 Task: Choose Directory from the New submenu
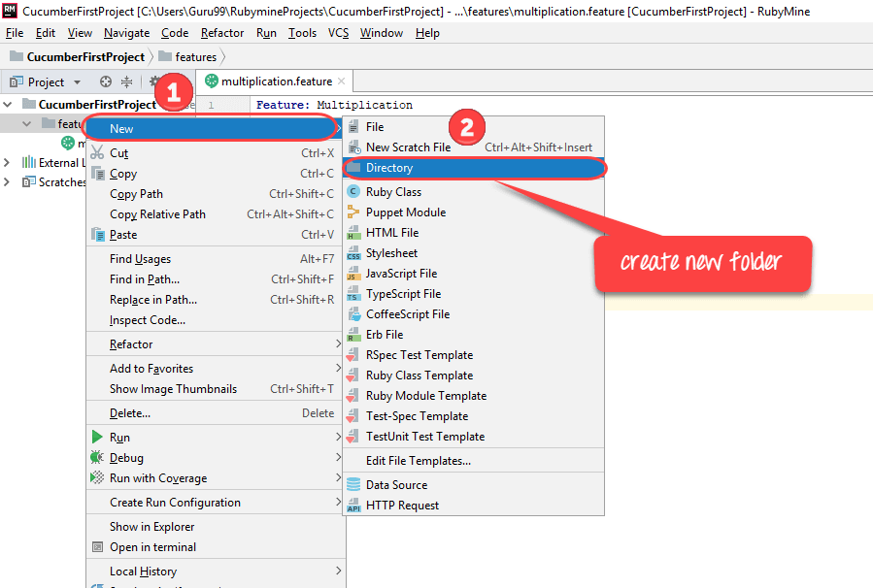point(389,168)
